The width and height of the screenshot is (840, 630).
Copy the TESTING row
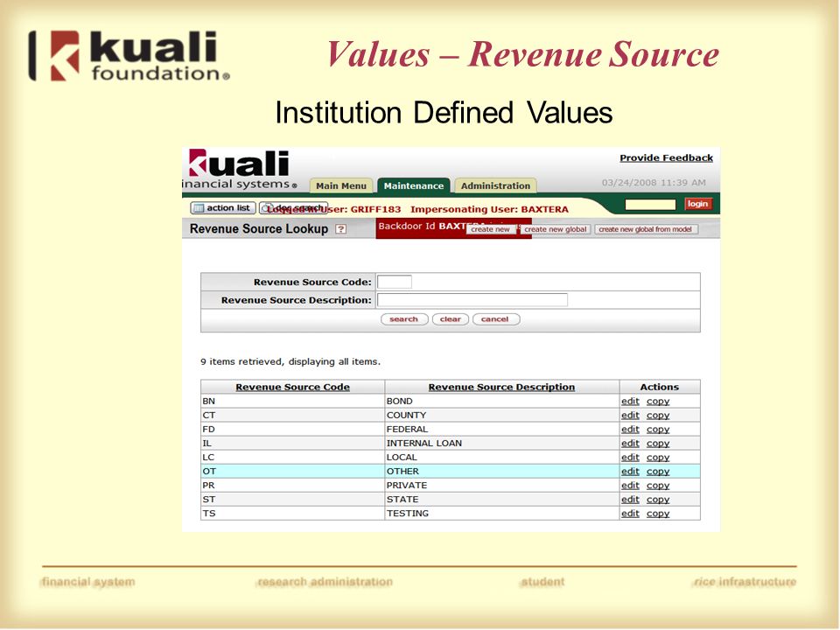point(658,513)
